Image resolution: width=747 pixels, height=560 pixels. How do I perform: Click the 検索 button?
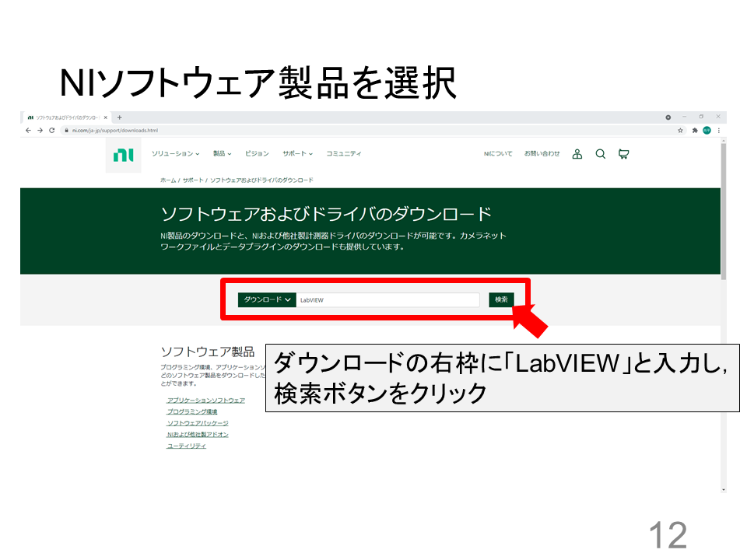pos(501,299)
